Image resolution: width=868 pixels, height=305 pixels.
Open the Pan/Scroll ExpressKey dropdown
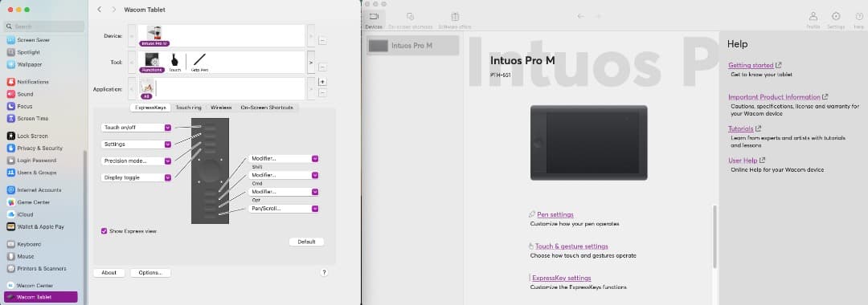284,209
